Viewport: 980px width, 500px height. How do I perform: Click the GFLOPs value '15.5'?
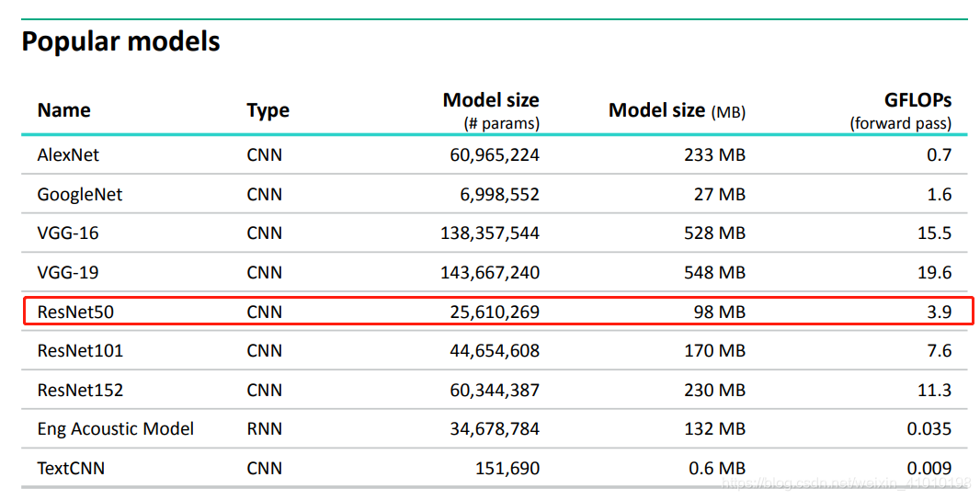coord(934,233)
